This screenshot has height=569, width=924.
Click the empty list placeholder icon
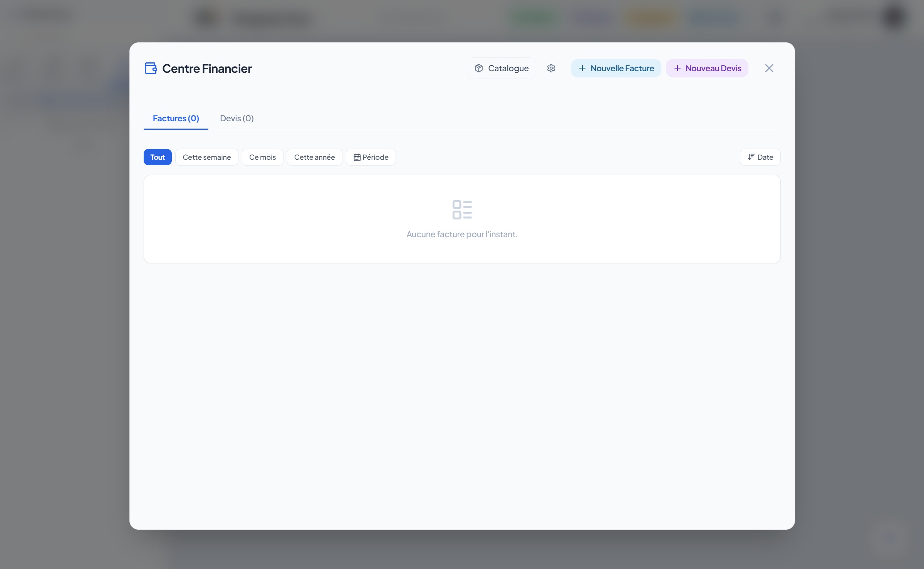[462, 210]
